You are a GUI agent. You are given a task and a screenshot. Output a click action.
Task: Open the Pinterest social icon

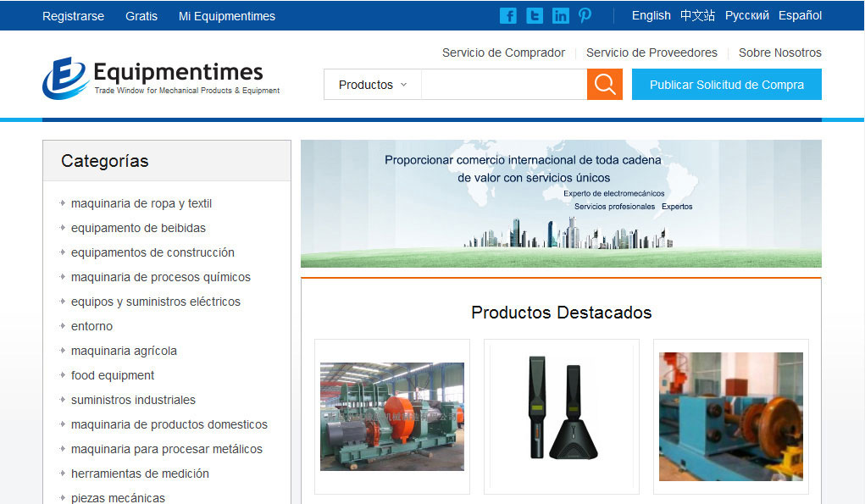(585, 15)
